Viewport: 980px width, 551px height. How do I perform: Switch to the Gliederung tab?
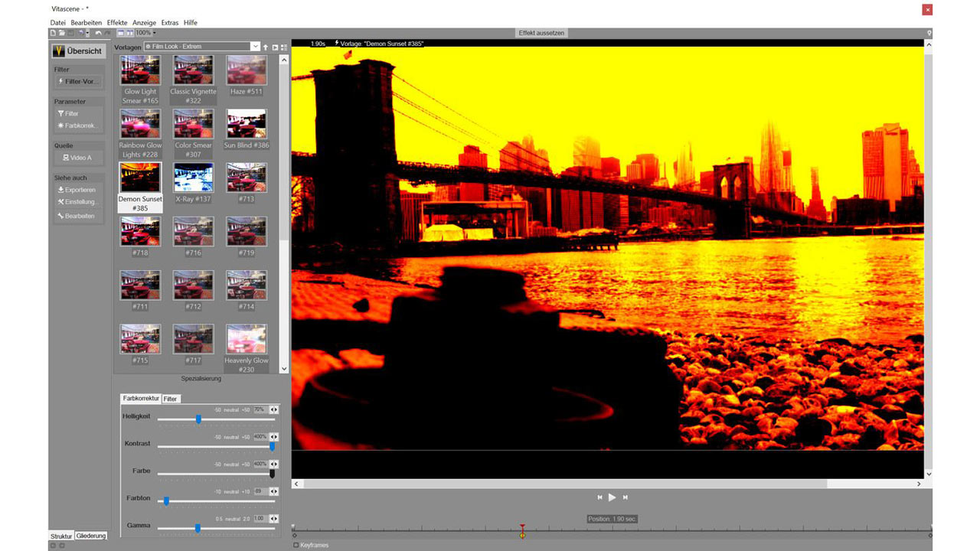tap(91, 536)
